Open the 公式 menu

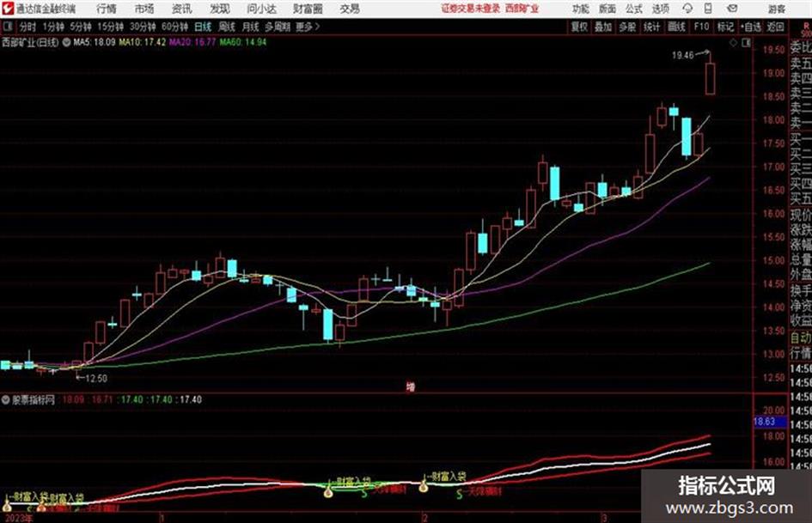click(634, 9)
